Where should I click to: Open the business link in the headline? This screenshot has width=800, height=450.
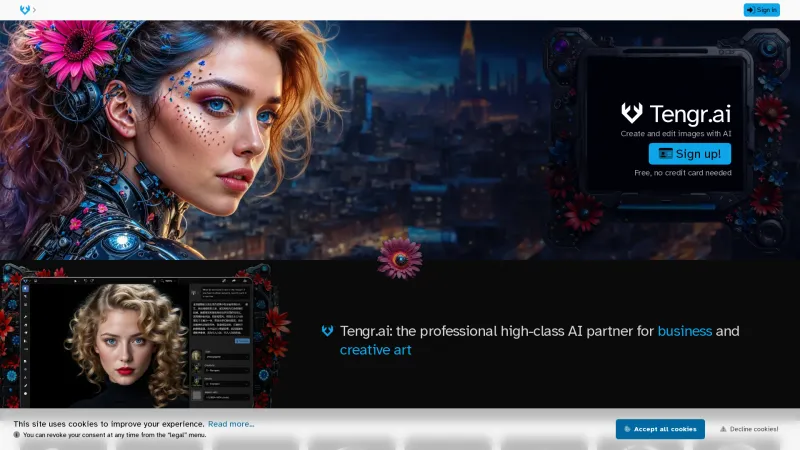pos(684,331)
